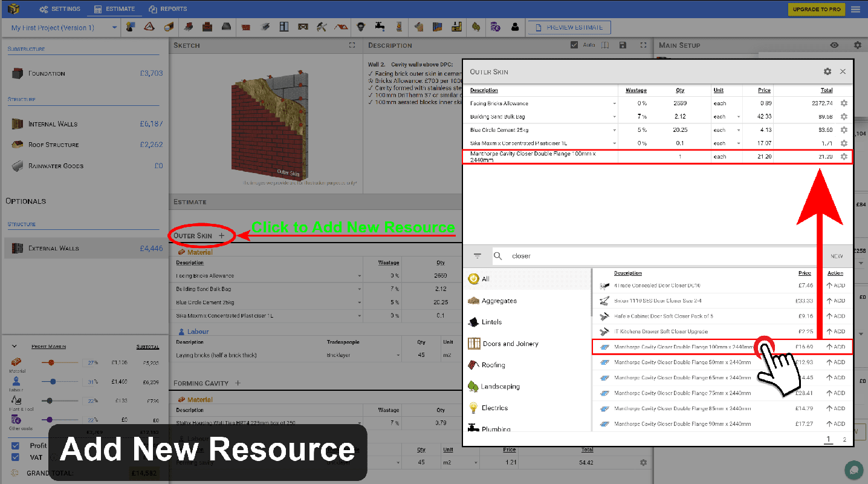Open the gear for the Blue Circle Cement 25kg row
The height and width of the screenshot is (484, 868).
[x=844, y=130]
